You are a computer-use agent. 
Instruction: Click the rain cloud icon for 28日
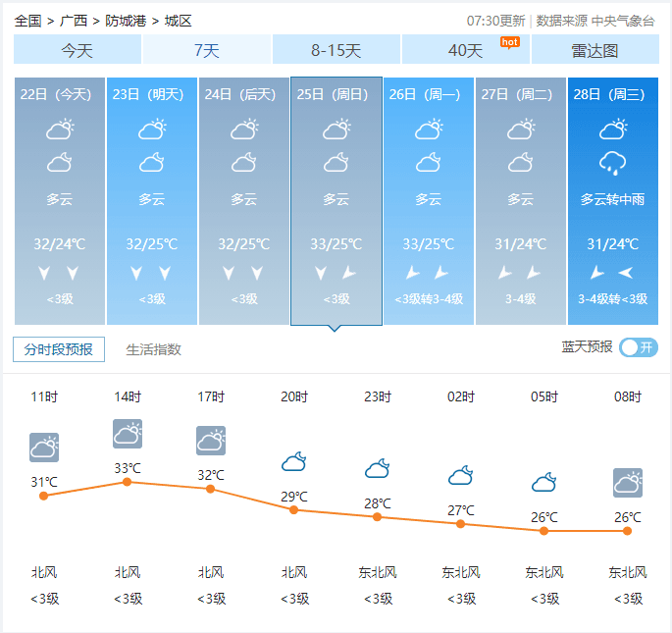(612, 163)
